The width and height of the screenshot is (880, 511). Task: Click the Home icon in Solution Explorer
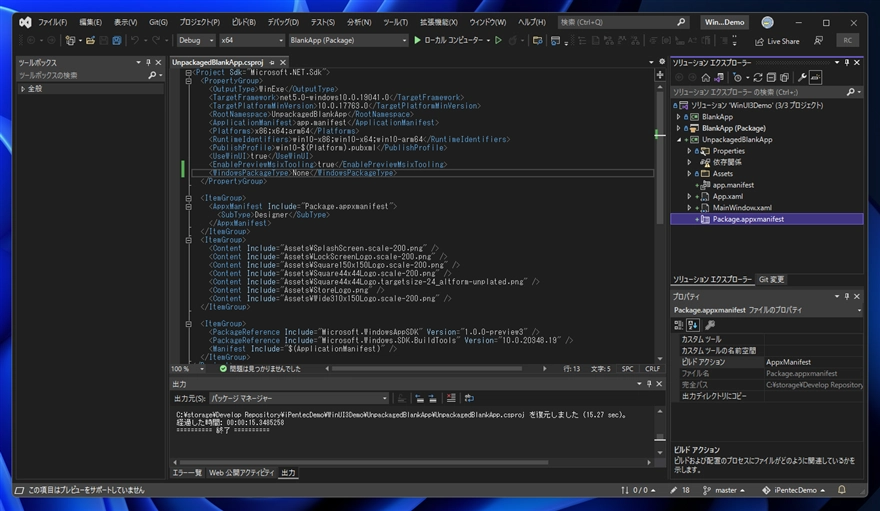(705, 77)
